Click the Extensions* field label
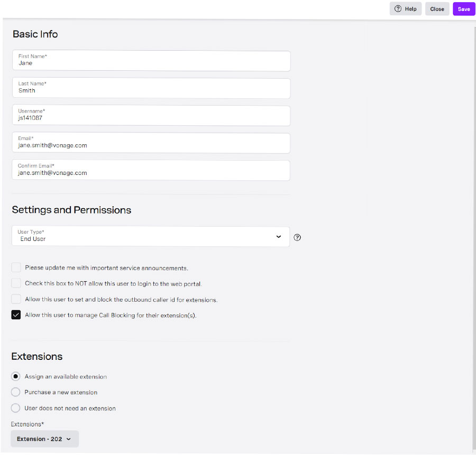The height and width of the screenshot is (455, 476). tap(28, 424)
